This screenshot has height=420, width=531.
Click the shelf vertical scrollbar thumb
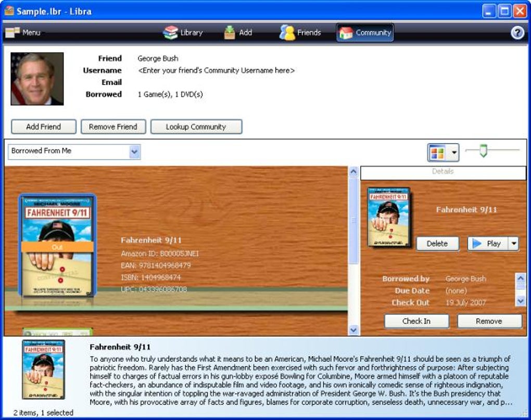point(353,221)
